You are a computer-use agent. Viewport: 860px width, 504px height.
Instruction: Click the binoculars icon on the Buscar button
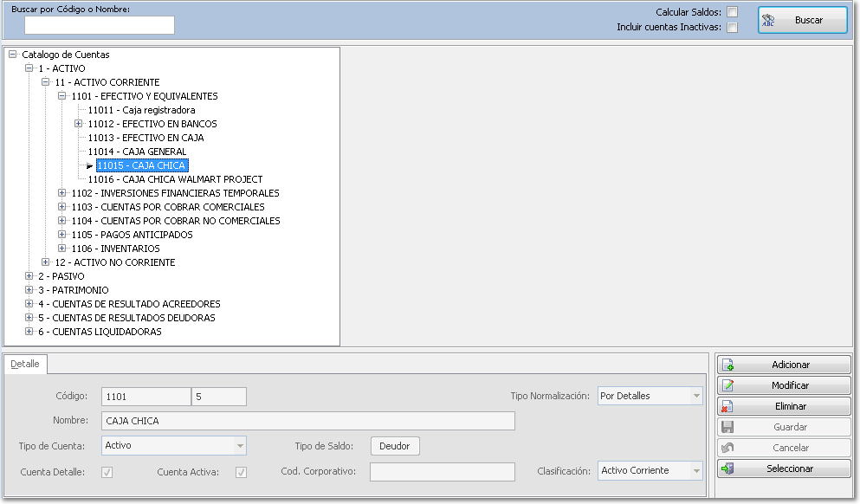(x=769, y=20)
